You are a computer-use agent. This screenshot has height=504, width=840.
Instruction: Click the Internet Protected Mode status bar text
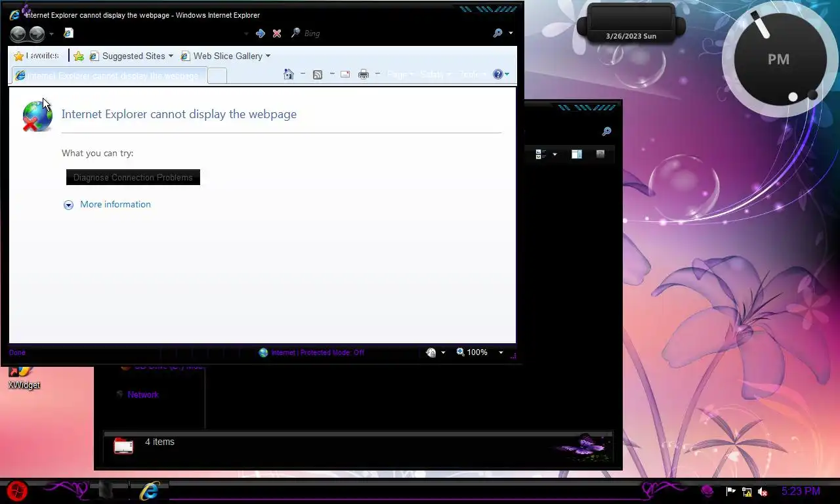318,352
